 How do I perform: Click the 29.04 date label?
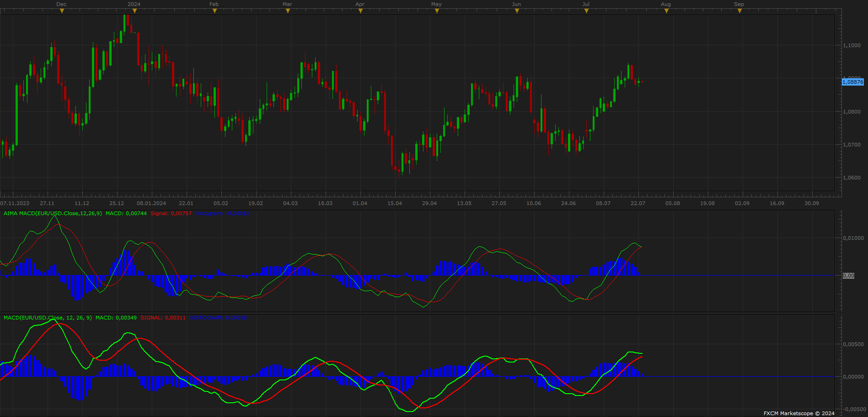coord(429,203)
